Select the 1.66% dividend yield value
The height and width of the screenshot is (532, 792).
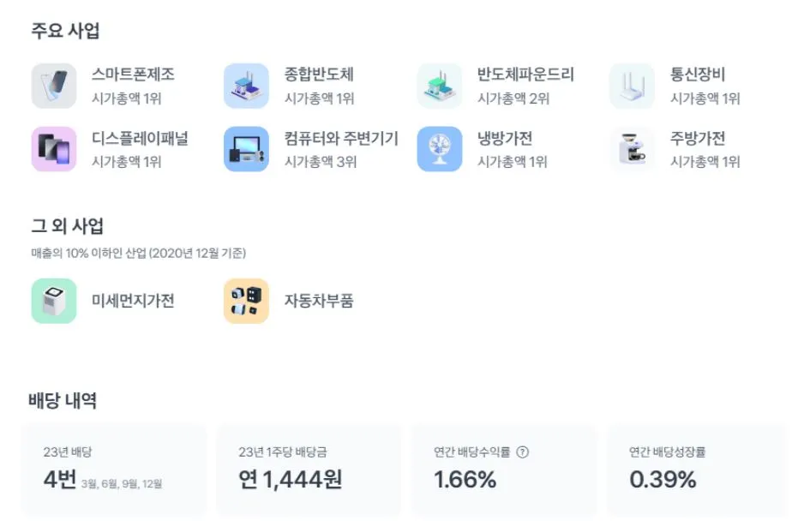coord(462,481)
